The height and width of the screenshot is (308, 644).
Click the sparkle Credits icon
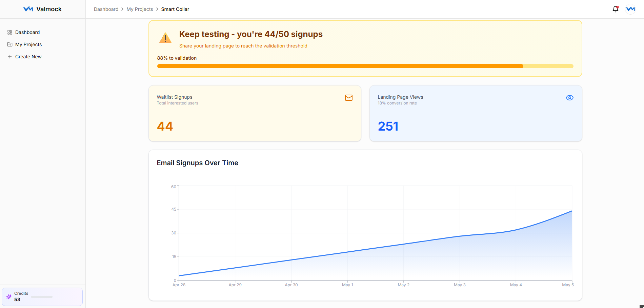pos(9,296)
